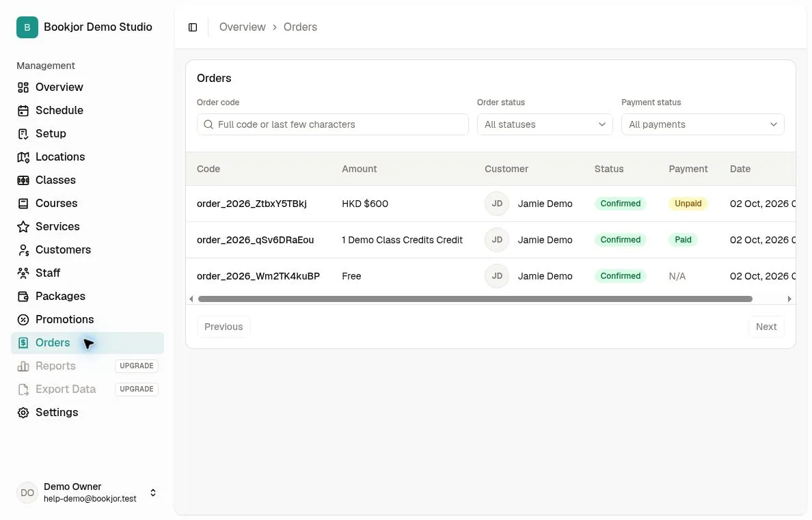The image size is (812, 520).
Task: Click Jamie Demo in the Paid row
Action: click(545, 240)
